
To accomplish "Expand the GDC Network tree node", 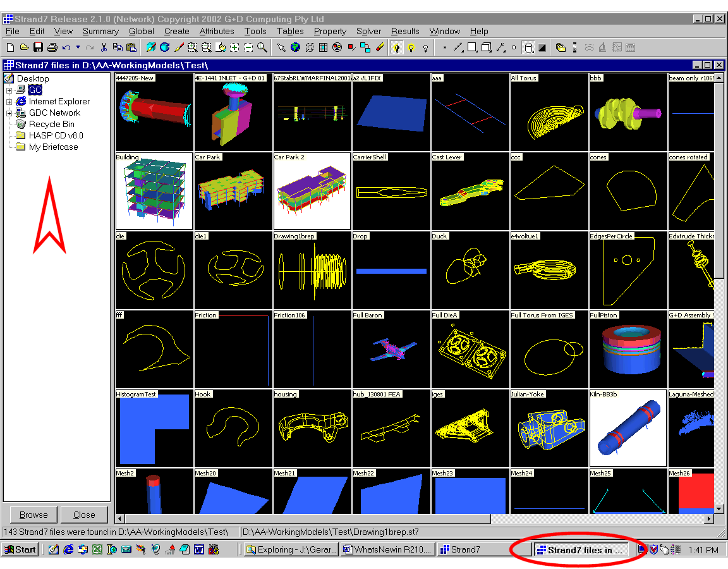I will tap(9, 113).
